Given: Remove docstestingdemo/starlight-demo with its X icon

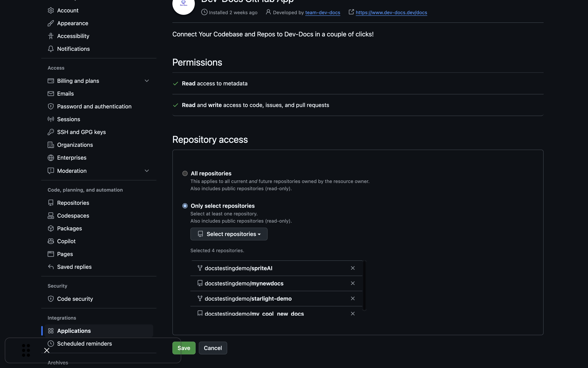Looking at the screenshot, I should tap(353, 298).
